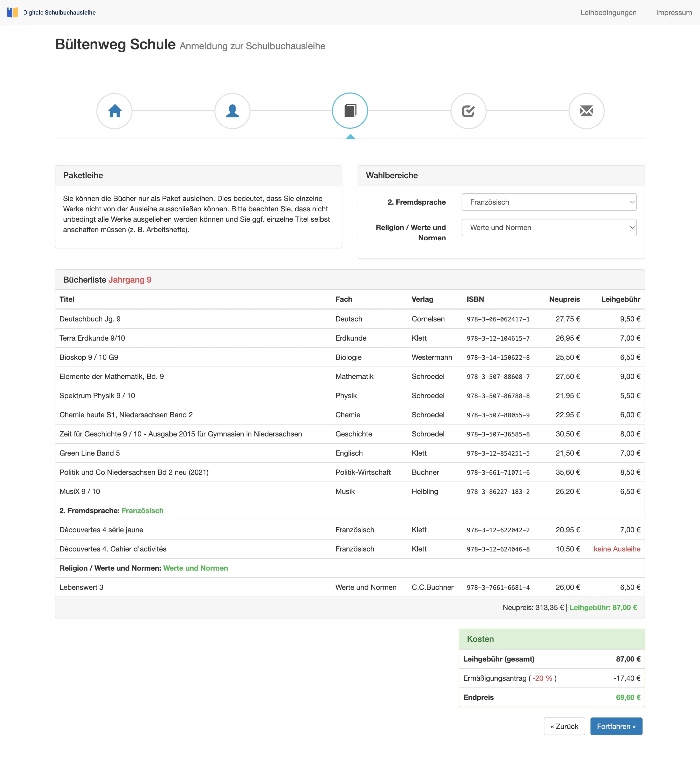Click the home step icon

[114, 111]
